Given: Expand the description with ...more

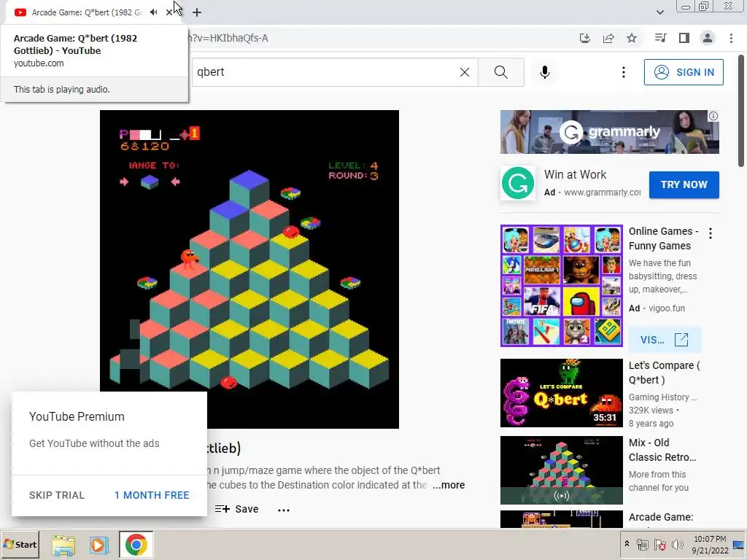Looking at the screenshot, I should pos(449,485).
